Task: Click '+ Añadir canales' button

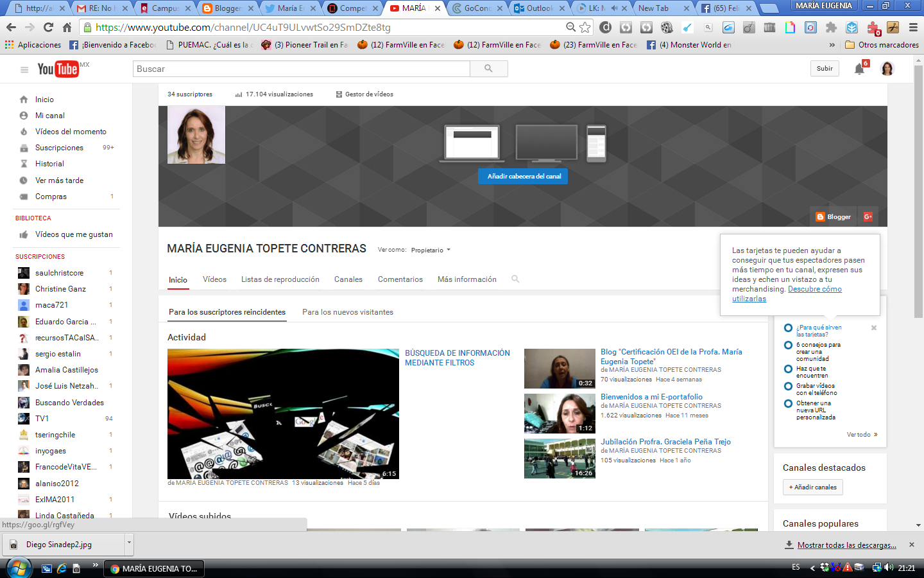Action: [x=812, y=487]
